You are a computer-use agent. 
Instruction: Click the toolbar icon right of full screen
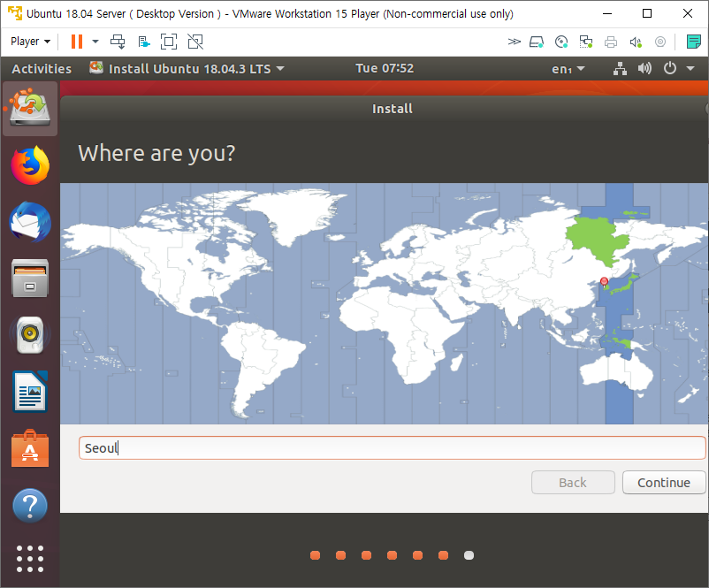coord(195,42)
